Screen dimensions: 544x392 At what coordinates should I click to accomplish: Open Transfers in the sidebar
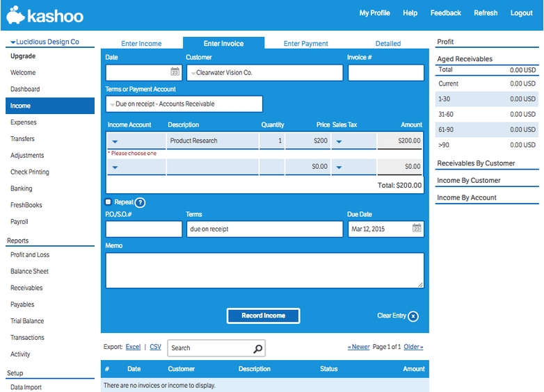[22, 139]
